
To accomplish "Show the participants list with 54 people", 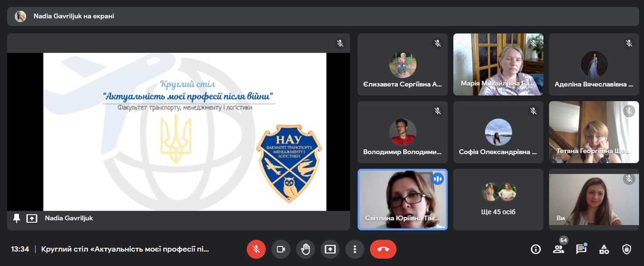I will 558,249.
